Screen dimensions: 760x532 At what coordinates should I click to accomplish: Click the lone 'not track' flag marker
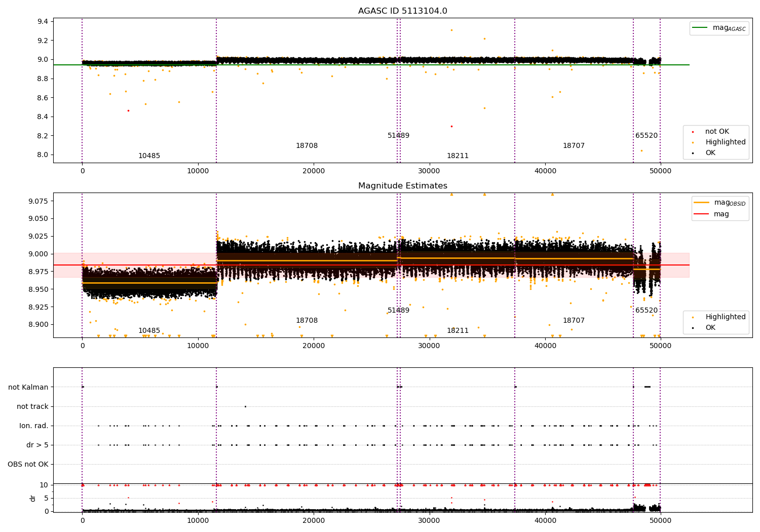(245, 406)
